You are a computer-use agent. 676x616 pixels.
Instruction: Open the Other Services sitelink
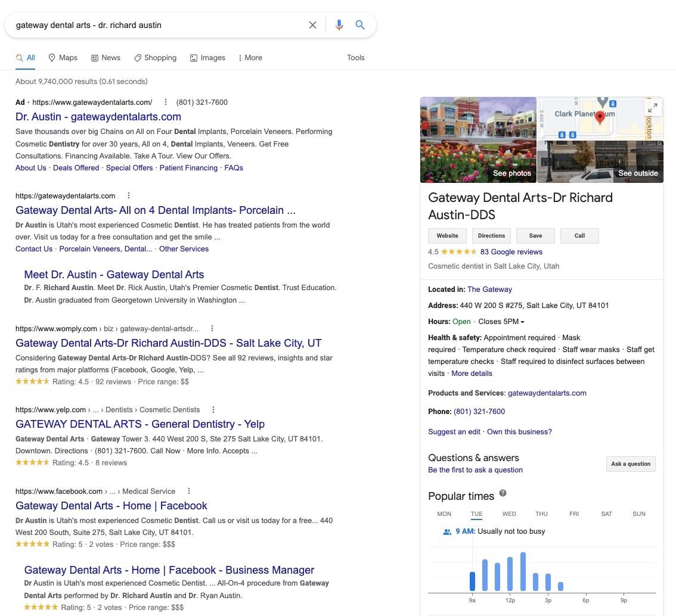tap(184, 249)
